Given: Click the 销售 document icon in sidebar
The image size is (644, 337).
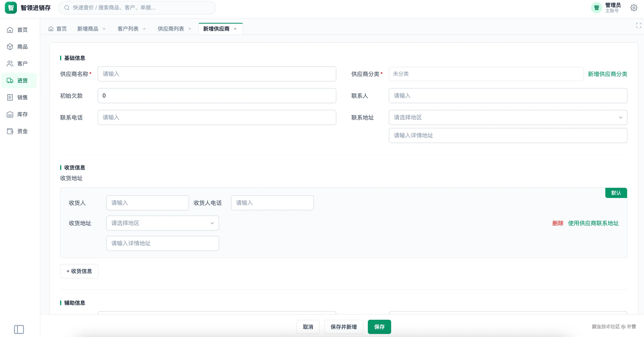Looking at the screenshot, I should [10, 97].
